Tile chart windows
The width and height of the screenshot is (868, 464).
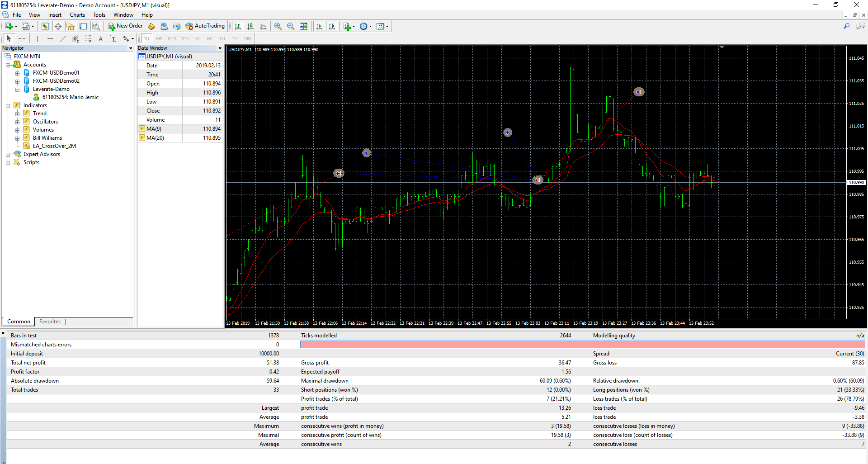pyautogui.click(x=303, y=26)
